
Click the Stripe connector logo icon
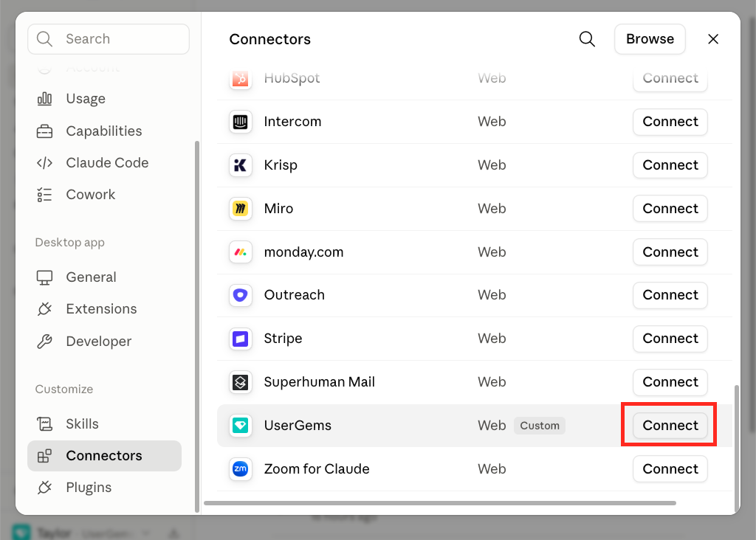coord(240,339)
